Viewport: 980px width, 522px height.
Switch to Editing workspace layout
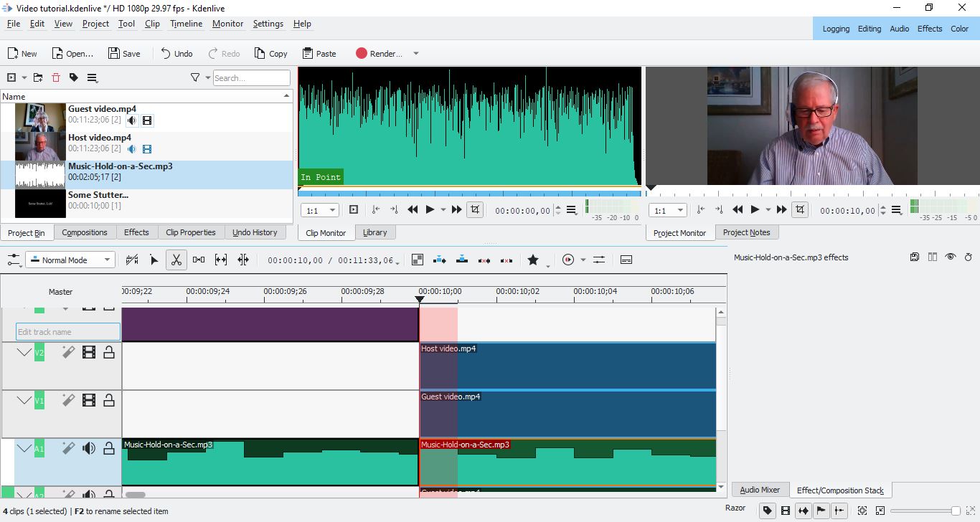tap(870, 29)
